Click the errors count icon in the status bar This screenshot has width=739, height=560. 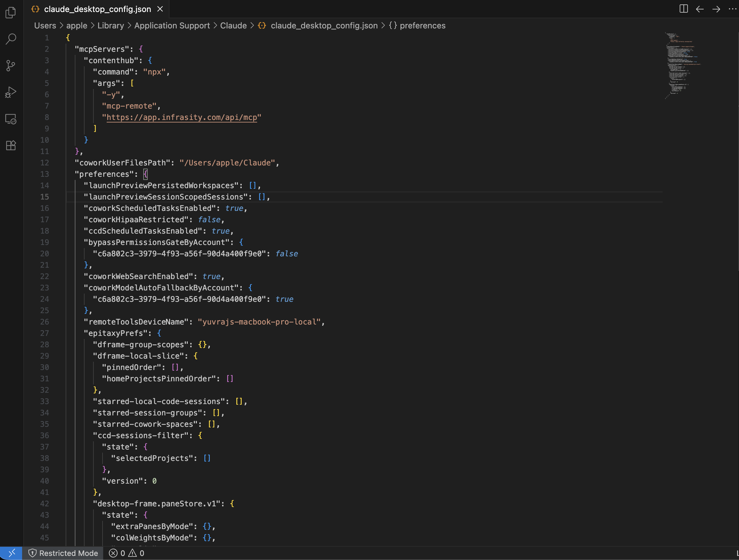113,553
